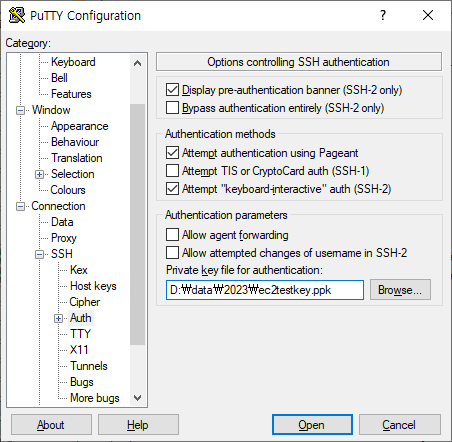Enable Bypass authentication entirely checkbox
Screen dimensions: 452x442
click(x=172, y=108)
